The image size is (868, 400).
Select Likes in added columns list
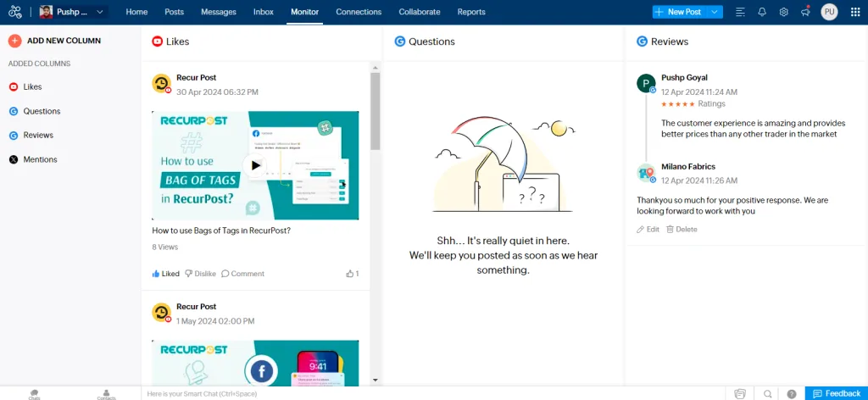(x=33, y=86)
